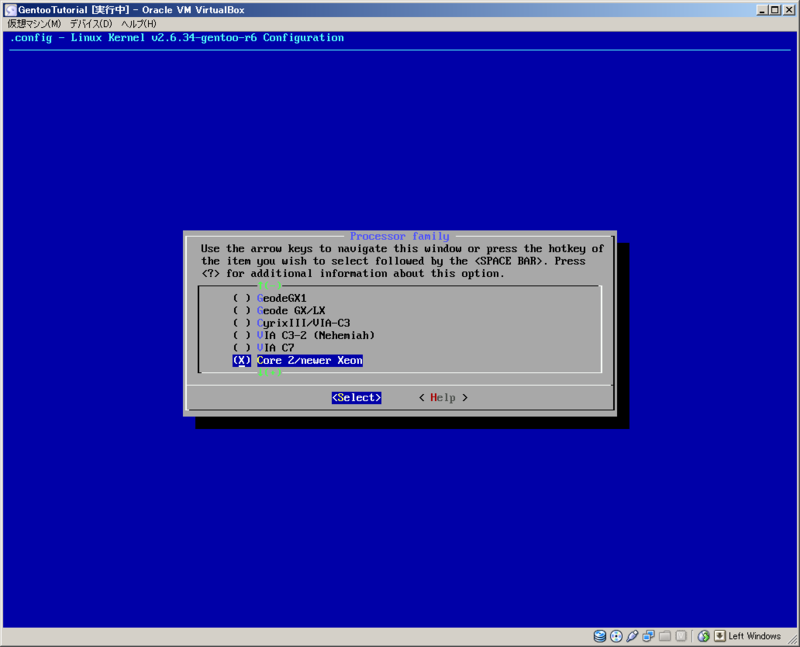Image resolution: width=800 pixels, height=647 pixels.
Task: Click the Processor family dialog title
Action: coord(399,236)
